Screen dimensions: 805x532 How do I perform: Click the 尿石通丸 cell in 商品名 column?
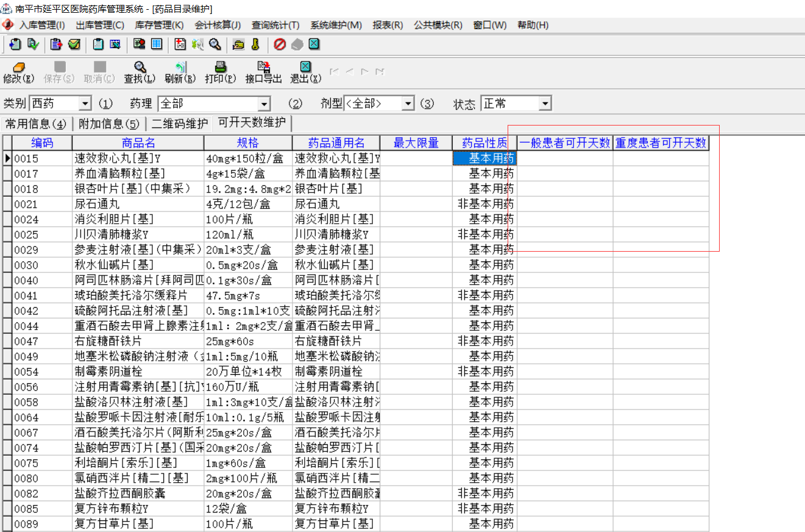138,204
